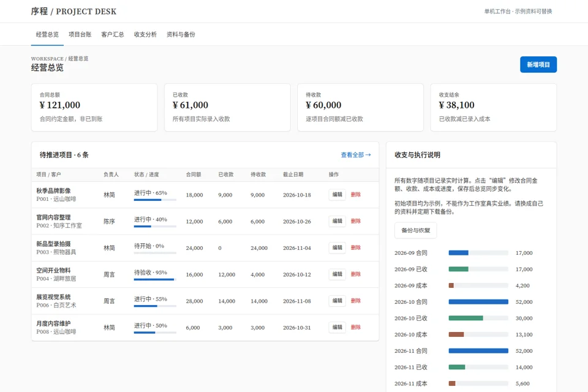Delete the 官网内容整理 project
The height and width of the screenshot is (392, 588).
pyautogui.click(x=355, y=221)
